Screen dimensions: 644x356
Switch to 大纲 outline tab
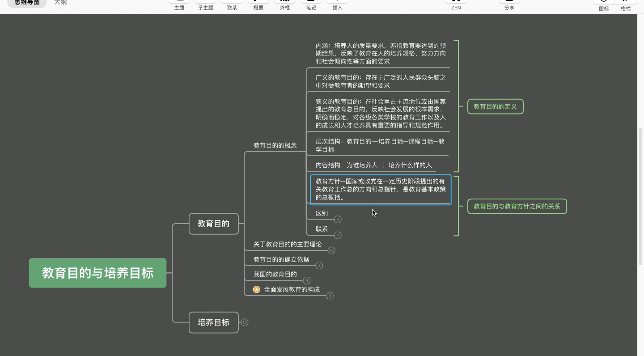(60, 3)
